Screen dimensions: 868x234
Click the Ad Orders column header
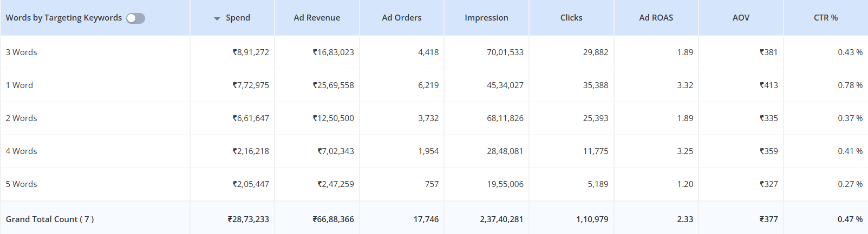point(401,18)
